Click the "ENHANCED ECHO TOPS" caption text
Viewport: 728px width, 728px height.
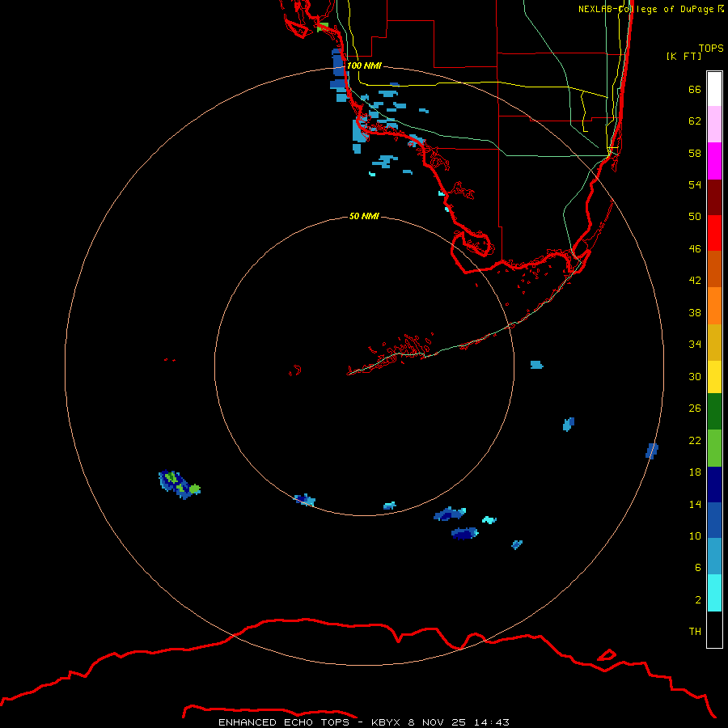click(x=284, y=722)
